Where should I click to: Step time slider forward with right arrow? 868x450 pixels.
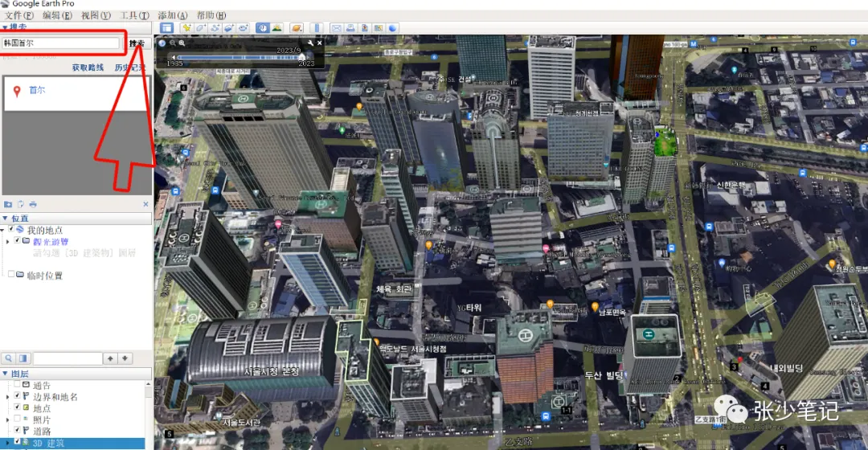coord(307,57)
